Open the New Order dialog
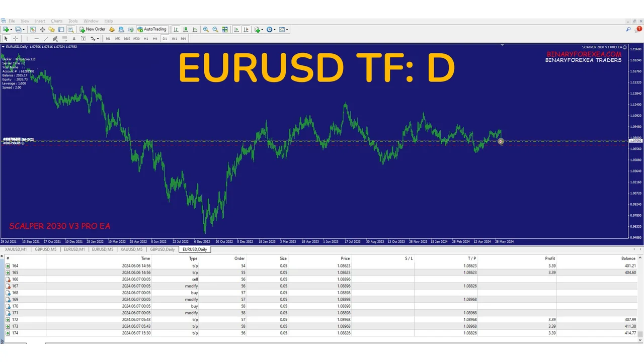The width and height of the screenshot is (644, 362). click(x=92, y=29)
